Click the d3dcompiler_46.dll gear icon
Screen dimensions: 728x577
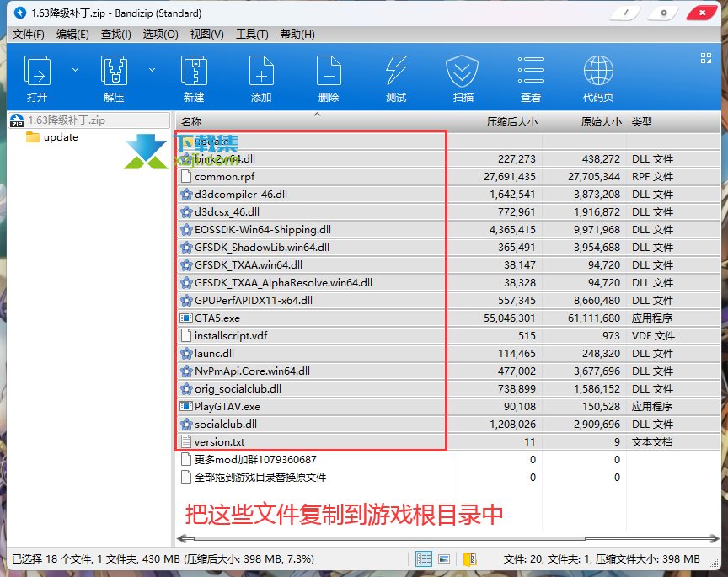click(x=186, y=194)
